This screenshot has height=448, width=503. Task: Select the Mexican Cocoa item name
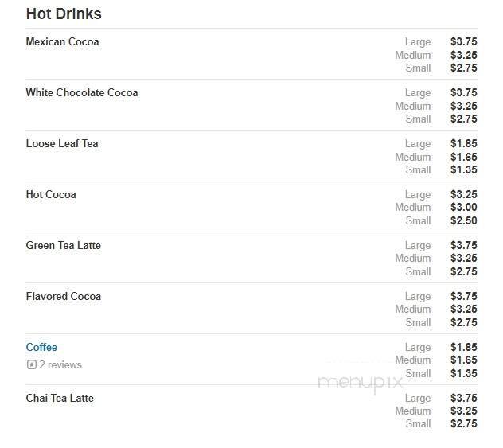coord(62,41)
